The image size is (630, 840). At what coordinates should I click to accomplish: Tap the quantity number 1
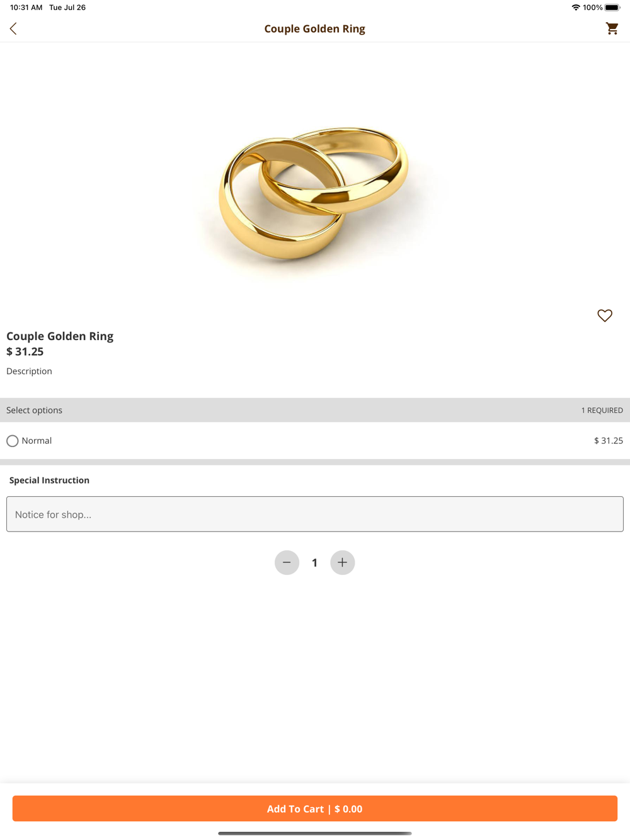point(314,562)
